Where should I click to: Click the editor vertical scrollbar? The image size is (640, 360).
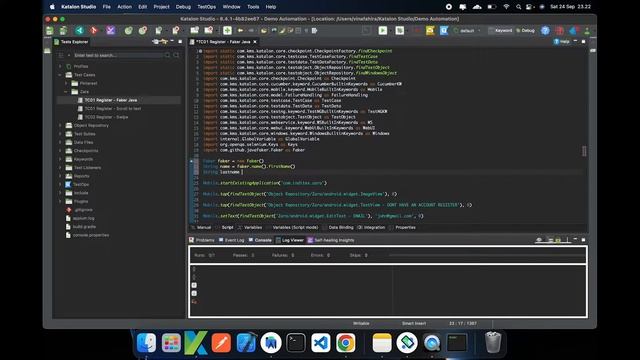(x=584, y=151)
